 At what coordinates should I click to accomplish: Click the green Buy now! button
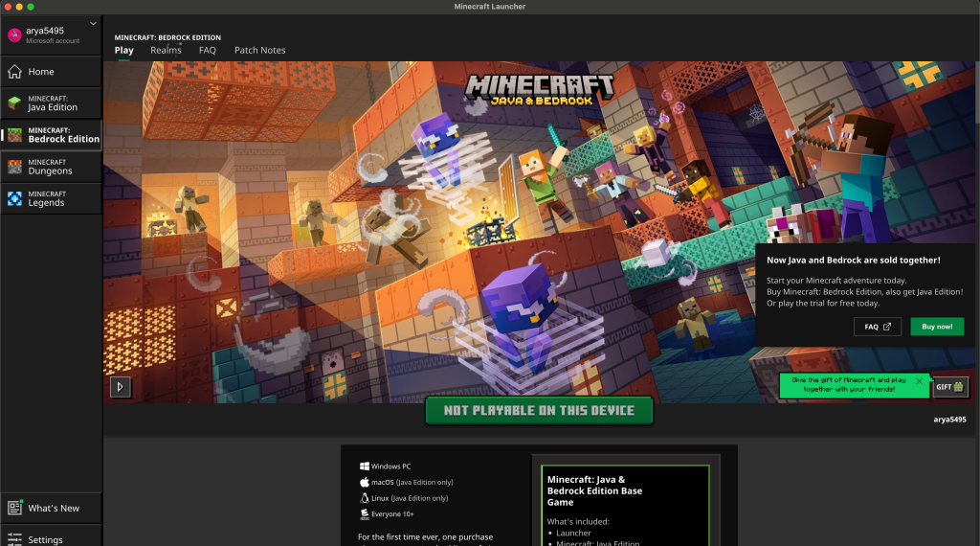click(x=937, y=327)
